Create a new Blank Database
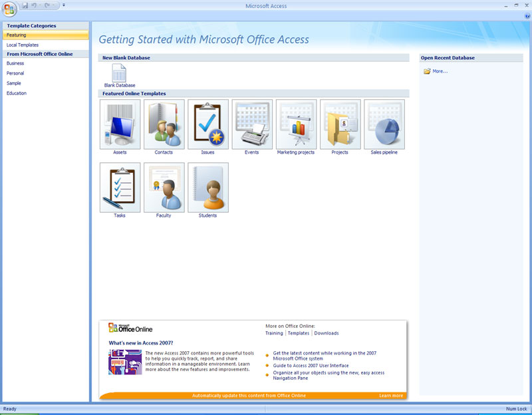This screenshot has height=415, width=532. [x=120, y=75]
